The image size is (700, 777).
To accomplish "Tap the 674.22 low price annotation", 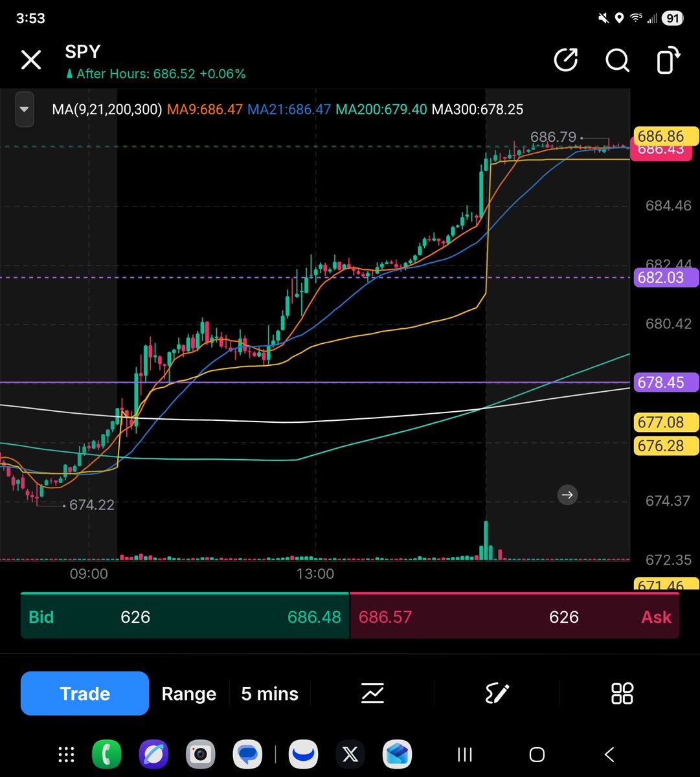I will point(92,504).
